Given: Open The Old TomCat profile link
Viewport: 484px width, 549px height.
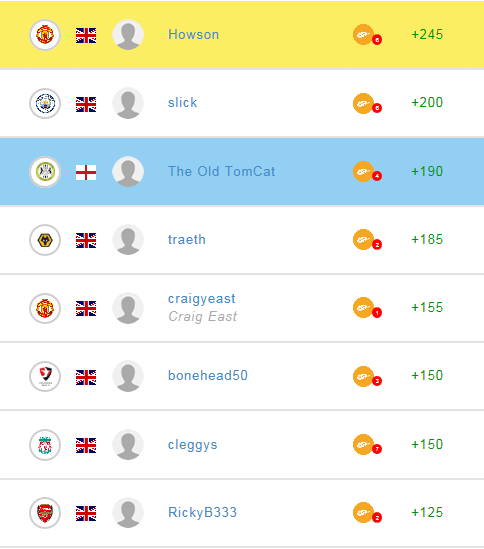Looking at the screenshot, I should point(221,171).
